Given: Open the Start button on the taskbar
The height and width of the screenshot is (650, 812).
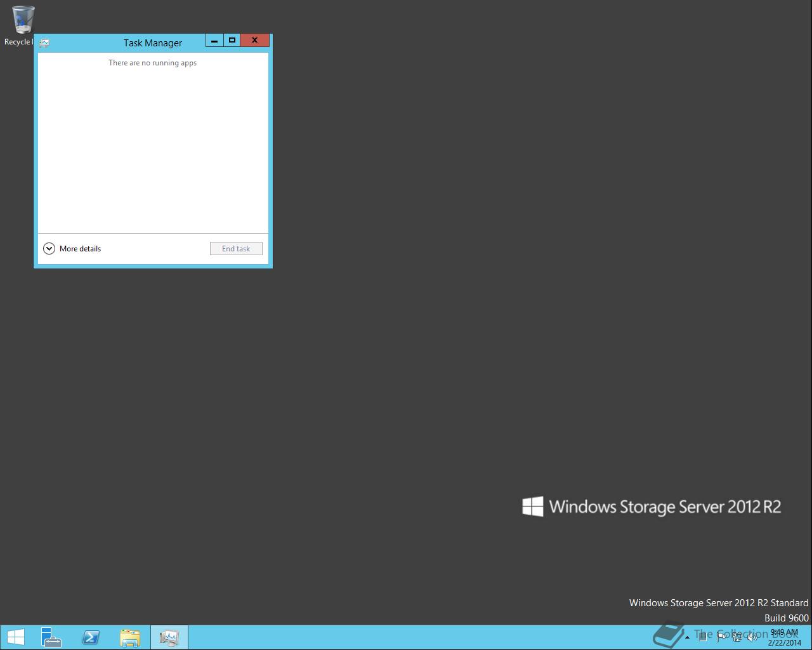Looking at the screenshot, I should (15, 637).
